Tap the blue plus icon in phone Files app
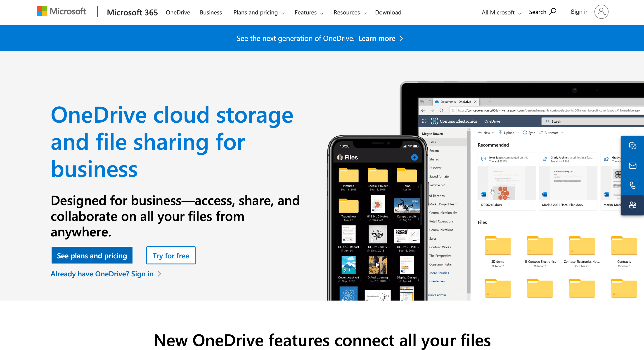Screen dimensions: 644x350 414,157
